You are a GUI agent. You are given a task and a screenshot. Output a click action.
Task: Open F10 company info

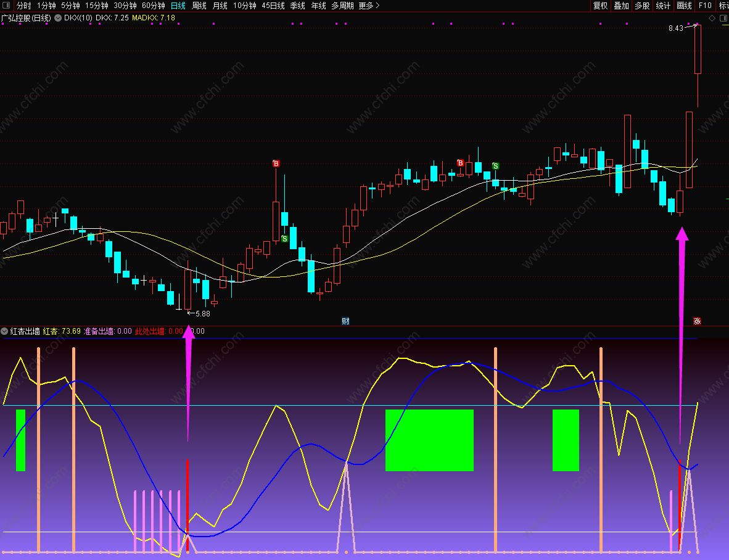point(705,6)
